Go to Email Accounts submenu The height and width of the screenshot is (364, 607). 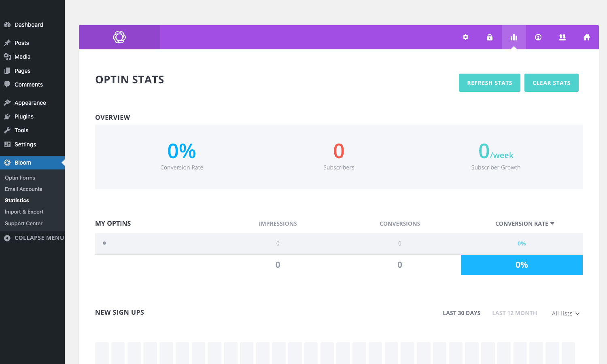pyautogui.click(x=23, y=189)
